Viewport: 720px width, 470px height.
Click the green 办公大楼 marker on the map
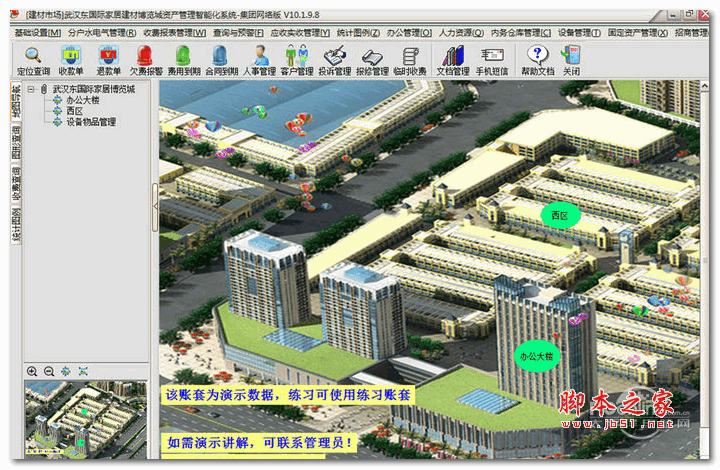click(x=537, y=356)
